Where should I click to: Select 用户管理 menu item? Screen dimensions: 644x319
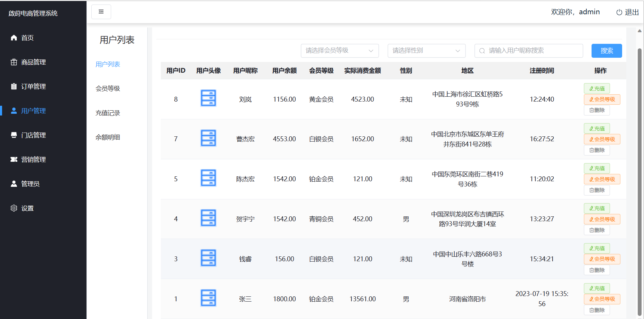click(x=43, y=111)
